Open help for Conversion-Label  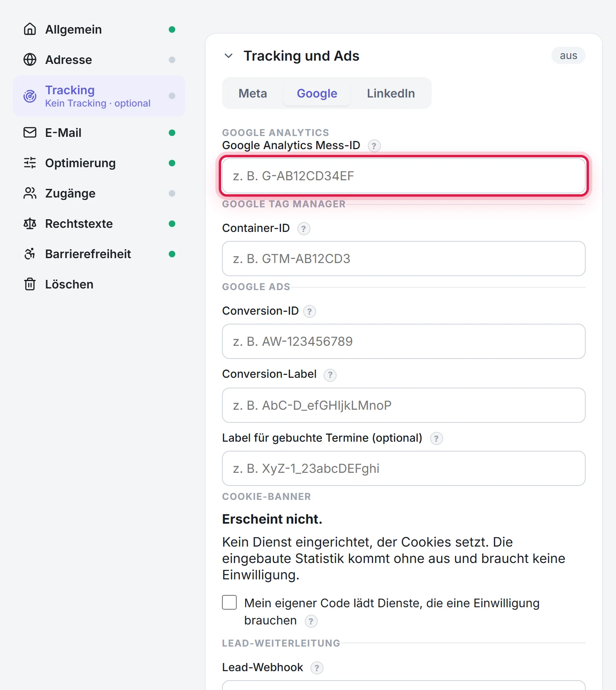[330, 375]
